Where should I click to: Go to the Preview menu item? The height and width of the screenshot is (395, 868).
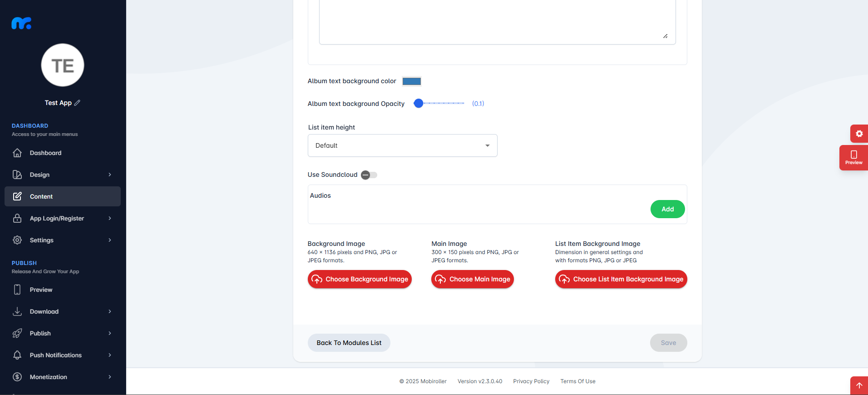coord(63,290)
